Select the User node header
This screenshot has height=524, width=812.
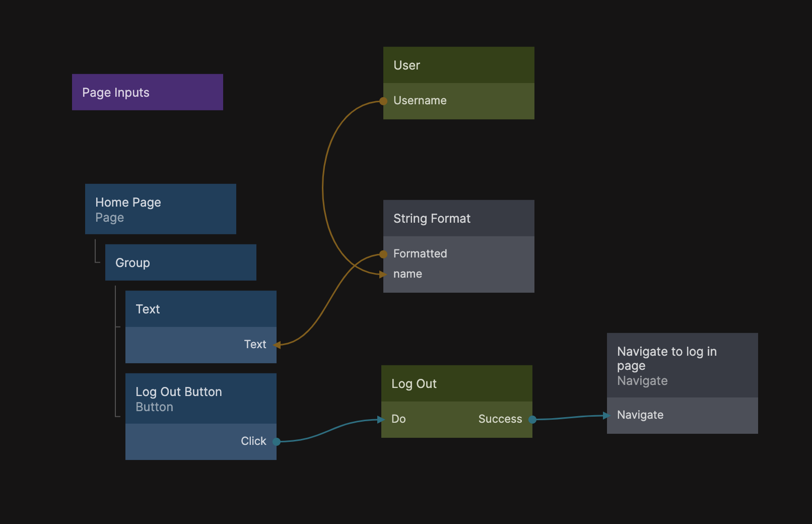pos(458,65)
